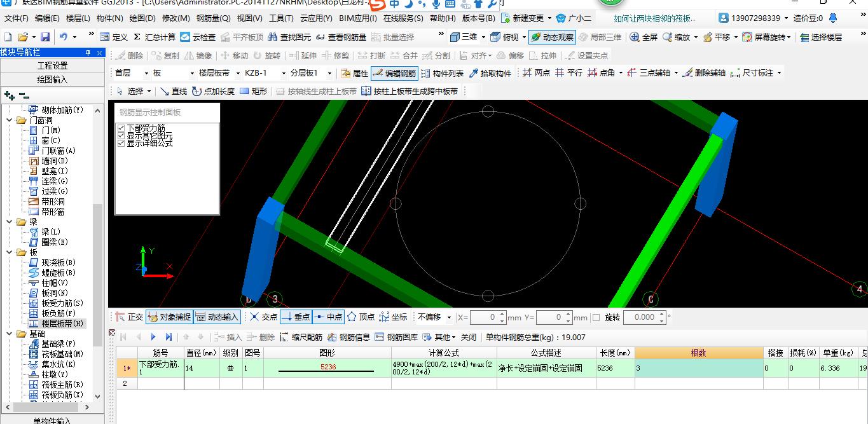Click 按柱上板带生成跨中板带 tool
This screenshot has height=424, width=868.
410,92
